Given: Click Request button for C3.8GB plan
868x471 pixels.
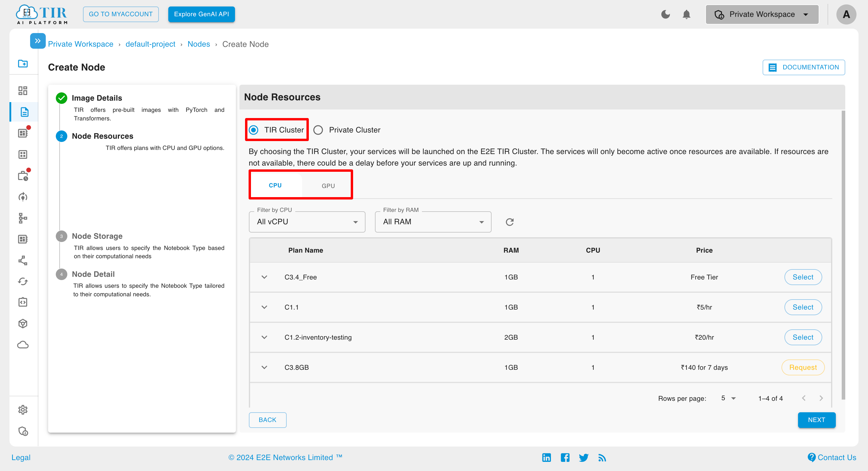Looking at the screenshot, I should tap(802, 367).
